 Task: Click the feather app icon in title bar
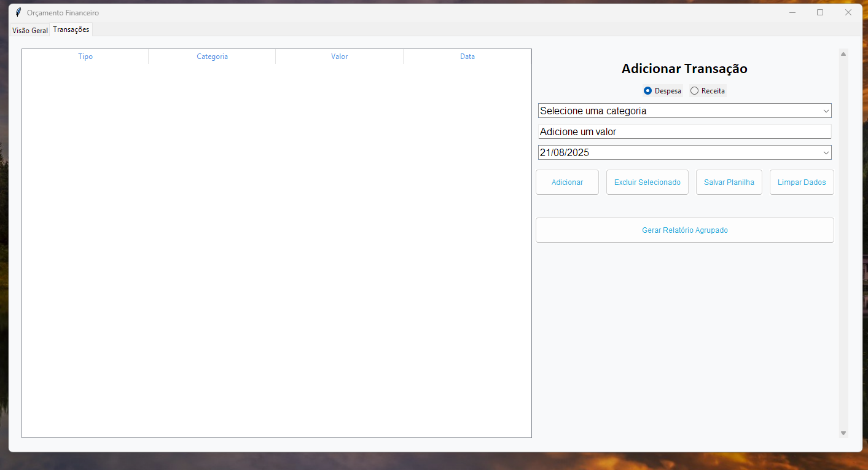pyautogui.click(x=18, y=12)
